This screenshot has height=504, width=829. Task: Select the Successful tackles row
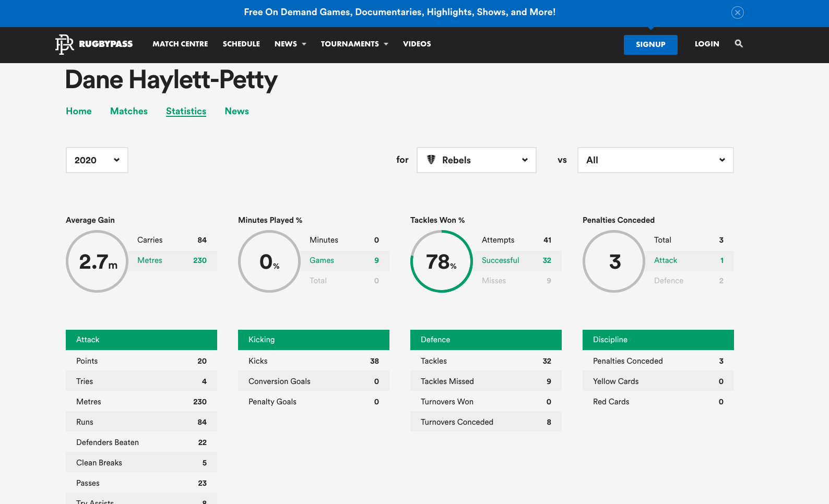point(517,260)
